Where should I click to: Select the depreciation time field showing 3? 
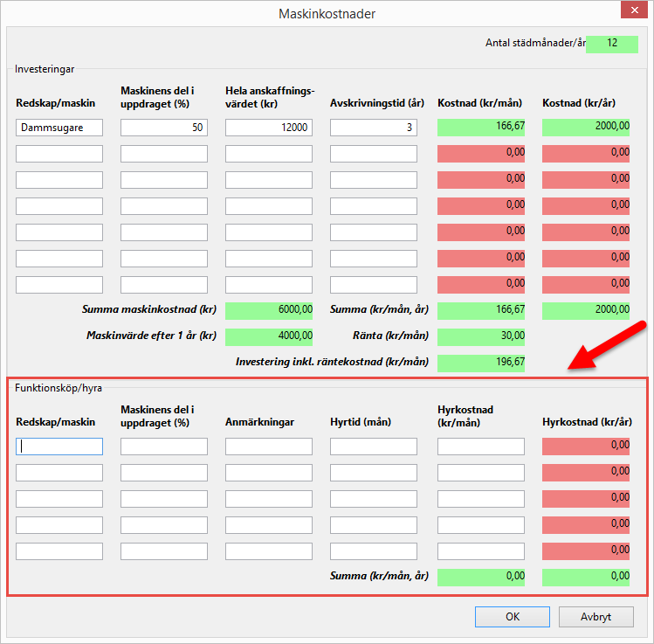[374, 128]
